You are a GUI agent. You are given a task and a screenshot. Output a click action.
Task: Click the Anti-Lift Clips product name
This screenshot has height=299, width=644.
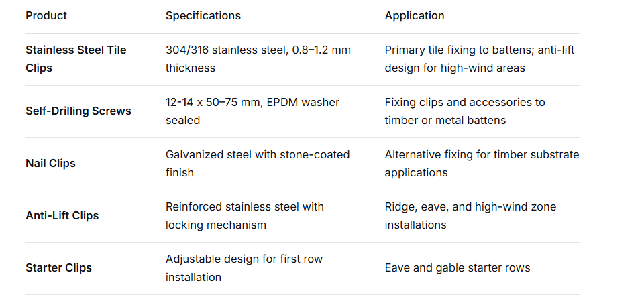point(62,215)
